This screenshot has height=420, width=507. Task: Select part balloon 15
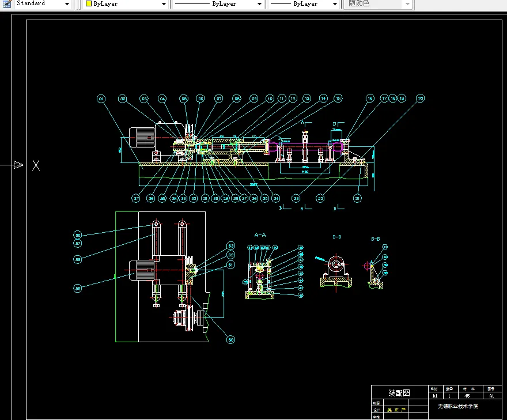(338, 99)
